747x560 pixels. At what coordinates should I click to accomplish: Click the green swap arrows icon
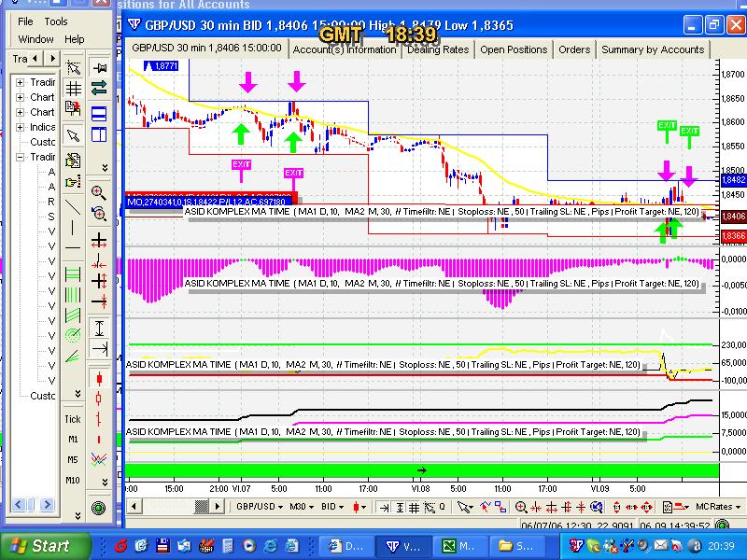coord(99,88)
